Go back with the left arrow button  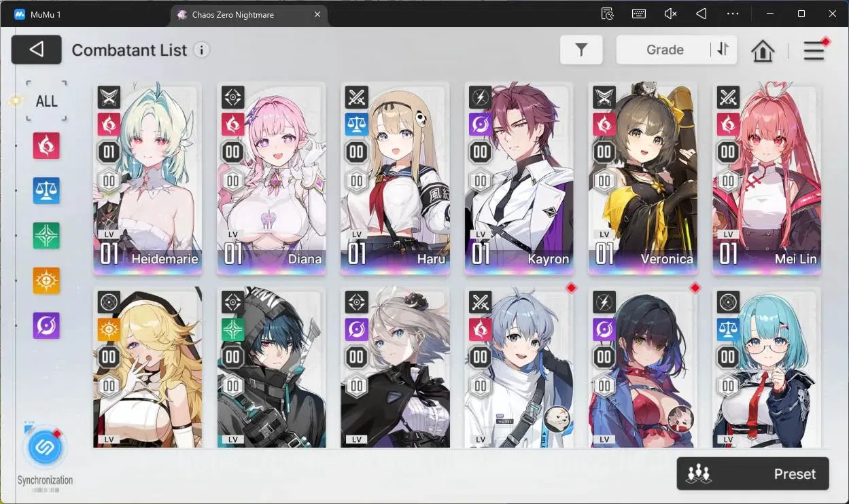(37, 49)
